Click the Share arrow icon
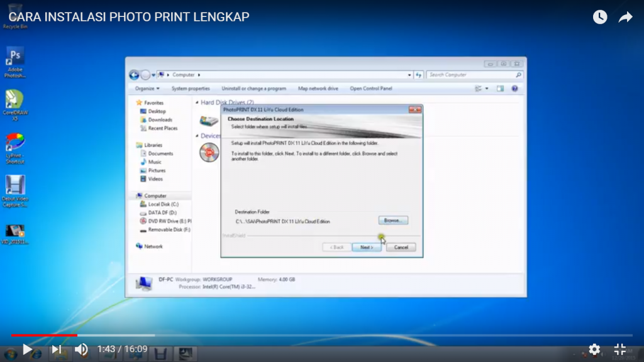 [625, 17]
